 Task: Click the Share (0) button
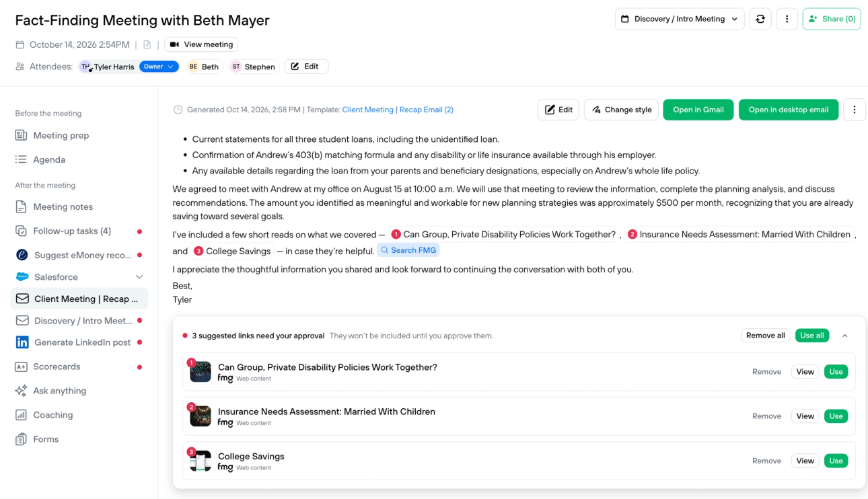coord(832,19)
